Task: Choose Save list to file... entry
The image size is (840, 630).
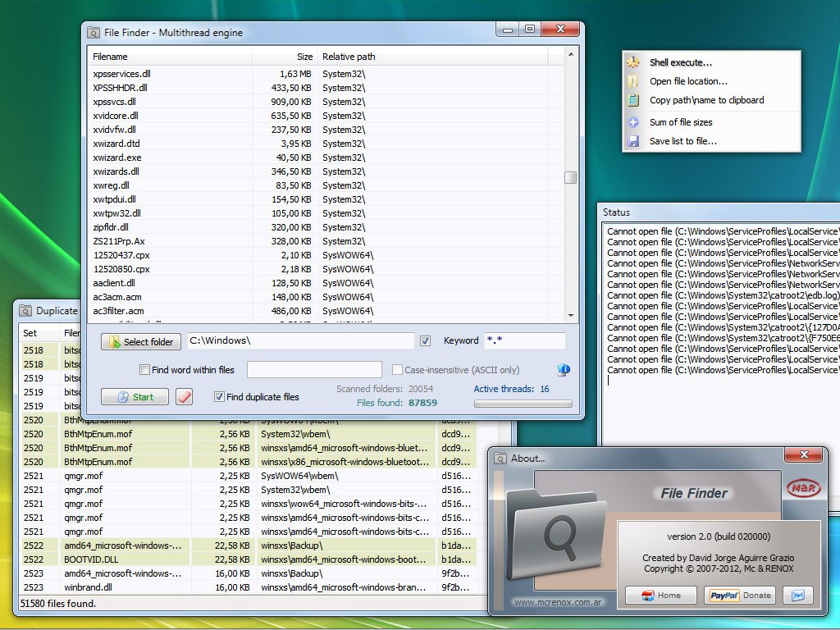Action: click(x=711, y=141)
